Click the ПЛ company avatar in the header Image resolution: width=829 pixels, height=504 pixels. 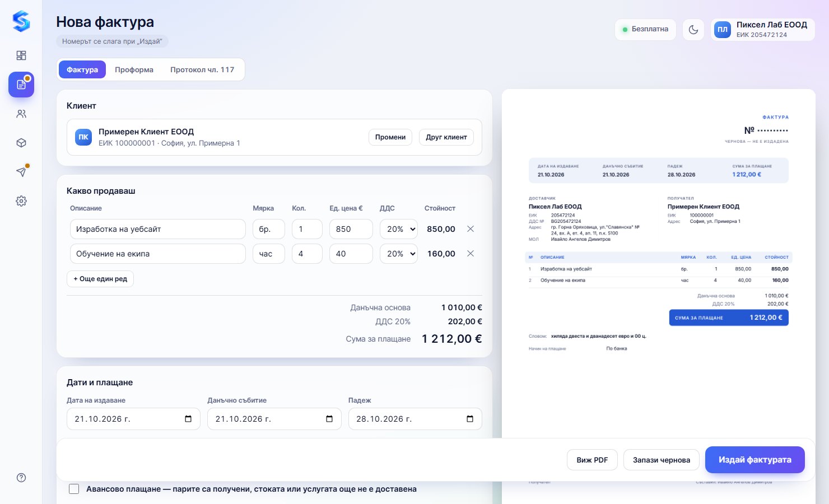(723, 30)
